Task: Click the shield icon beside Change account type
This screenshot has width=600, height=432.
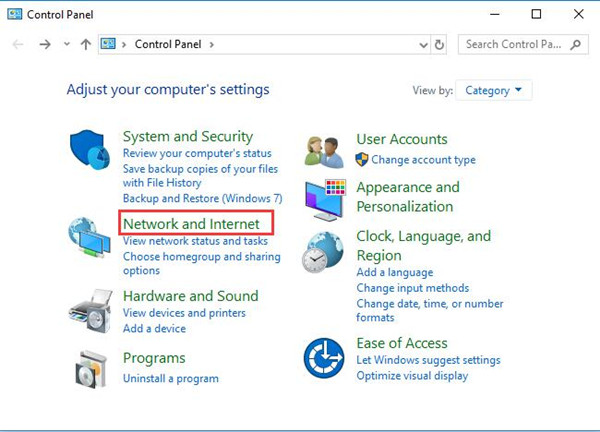Action: (x=362, y=159)
